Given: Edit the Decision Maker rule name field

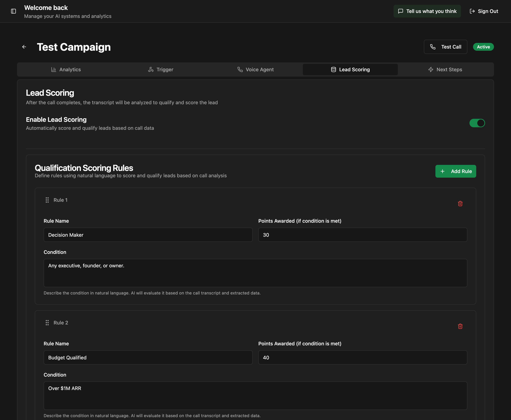Looking at the screenshot, I should pyautogui.click(x=148, y=235).
